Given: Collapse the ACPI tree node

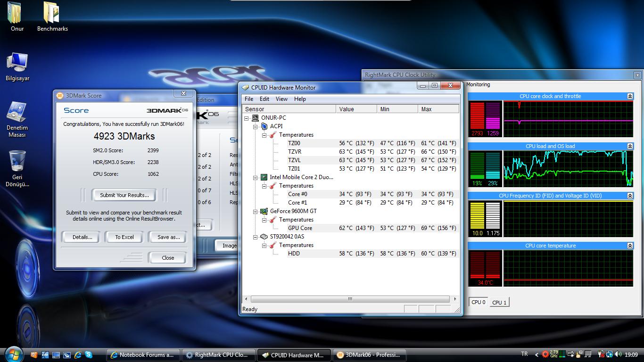Looking at the screenshot, I should click(x=256, y=126).
